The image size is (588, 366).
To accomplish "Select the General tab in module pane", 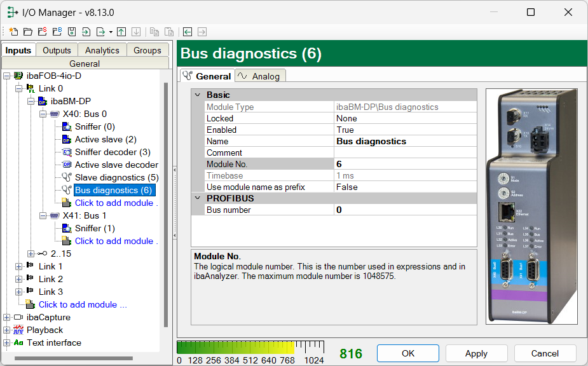I will click(207, 76).
